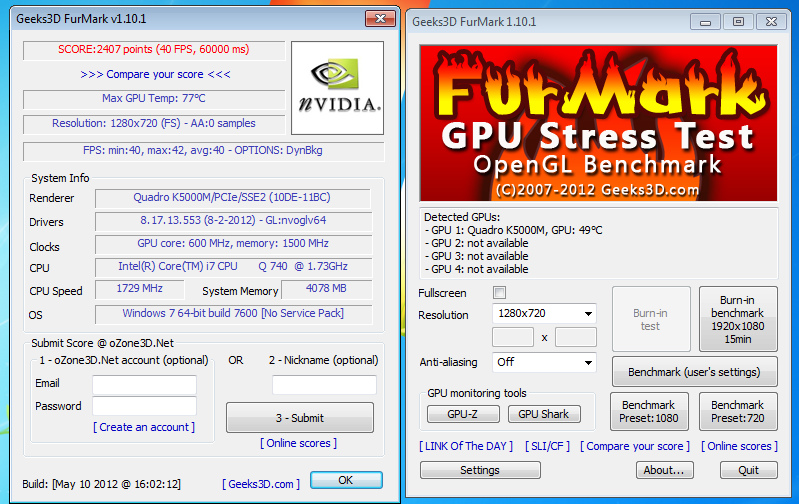Click the custom height field right of x
This screenshot has width=799, height=504.
(576, 337)
